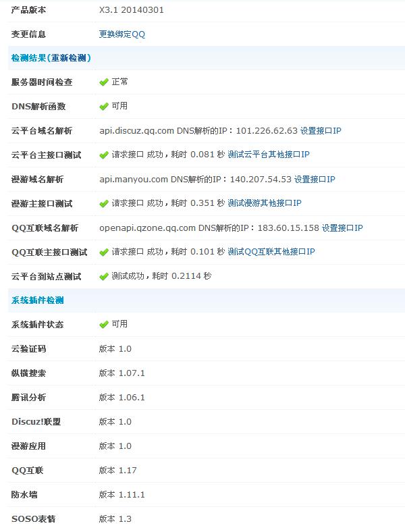Click the 云平台域名解析 label

tap(42, 130)
